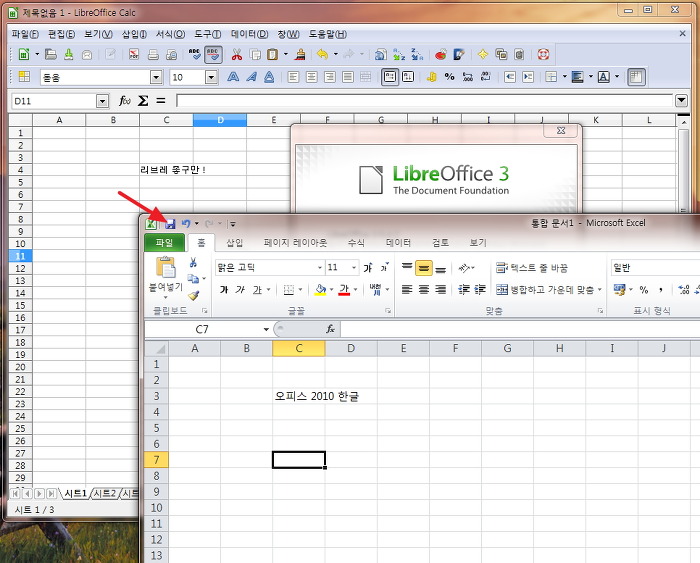This screenshot has height=563, width=700.
Task: Click the Cut scissors icon in Excel clipboard group
Action: coord(193,262)
